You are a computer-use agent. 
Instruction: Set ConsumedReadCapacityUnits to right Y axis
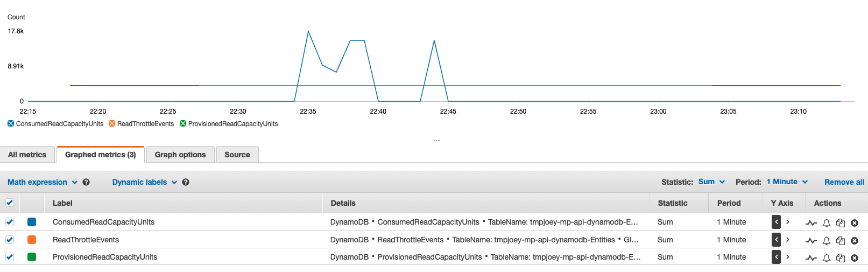[788, 222]
